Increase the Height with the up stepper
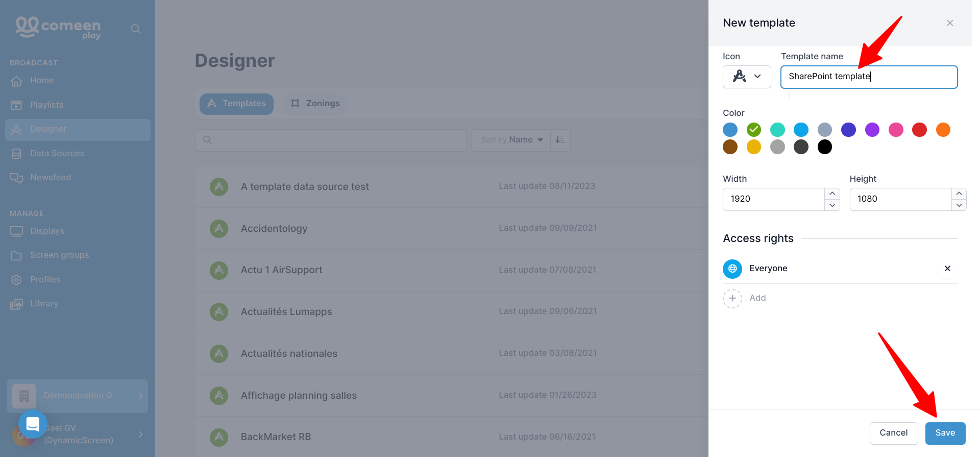Viewport: 980px width, 457px height. [x=959, y=194]
